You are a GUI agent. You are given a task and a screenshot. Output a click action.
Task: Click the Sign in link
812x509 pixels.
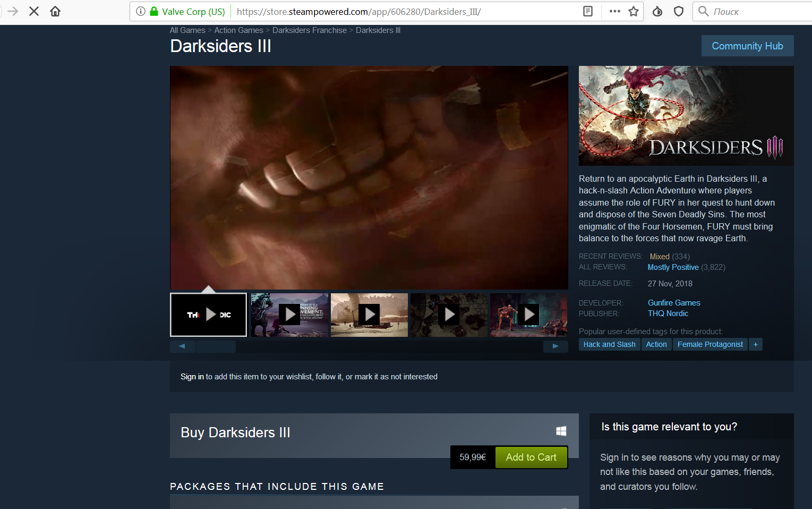point(192,377)
